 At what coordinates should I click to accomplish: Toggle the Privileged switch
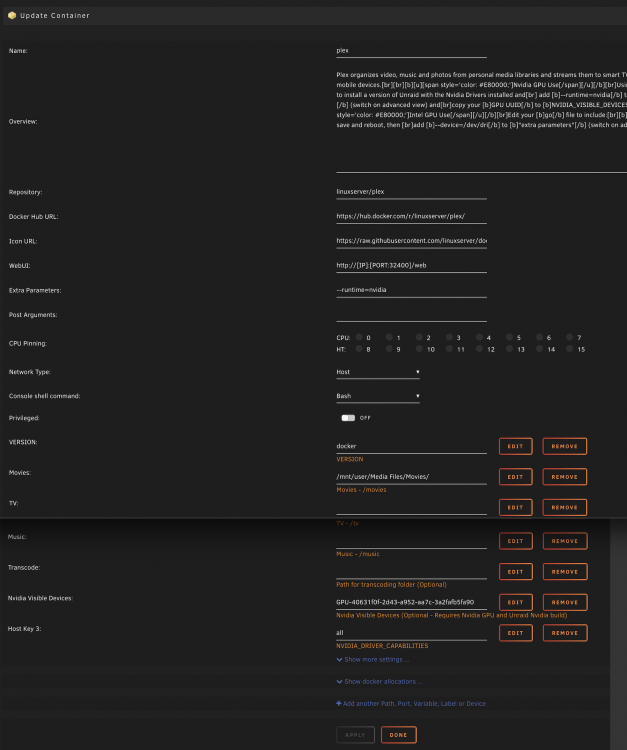click(x=348, y=418)
